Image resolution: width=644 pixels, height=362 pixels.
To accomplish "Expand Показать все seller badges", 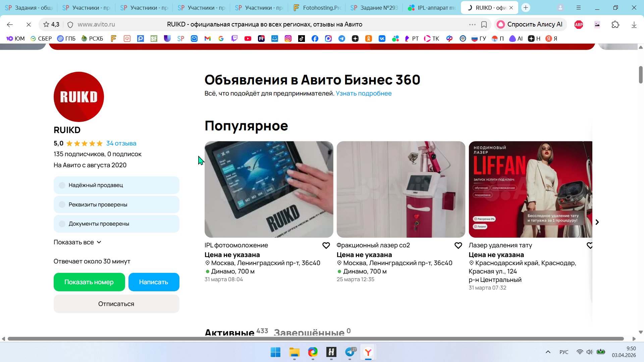I will pos(77,242).
